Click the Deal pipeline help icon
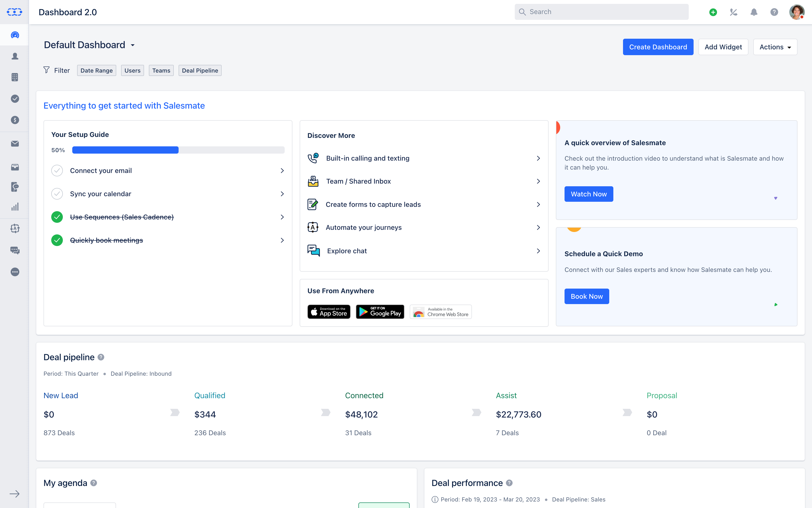The width and height of the screenshot is (812, 508). [x=101, y=357]
